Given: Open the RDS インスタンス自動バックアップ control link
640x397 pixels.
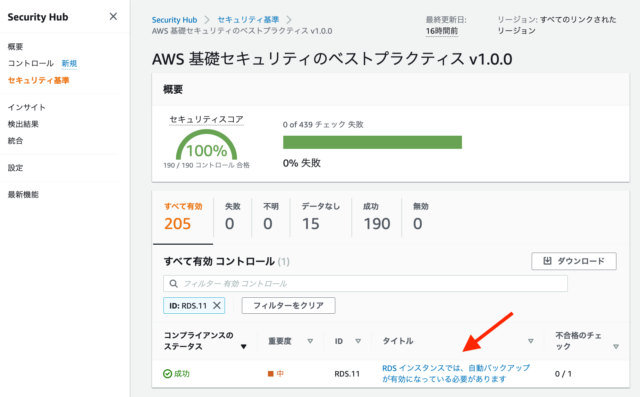Looking at the screenshot, I should [x=456, y=373].
